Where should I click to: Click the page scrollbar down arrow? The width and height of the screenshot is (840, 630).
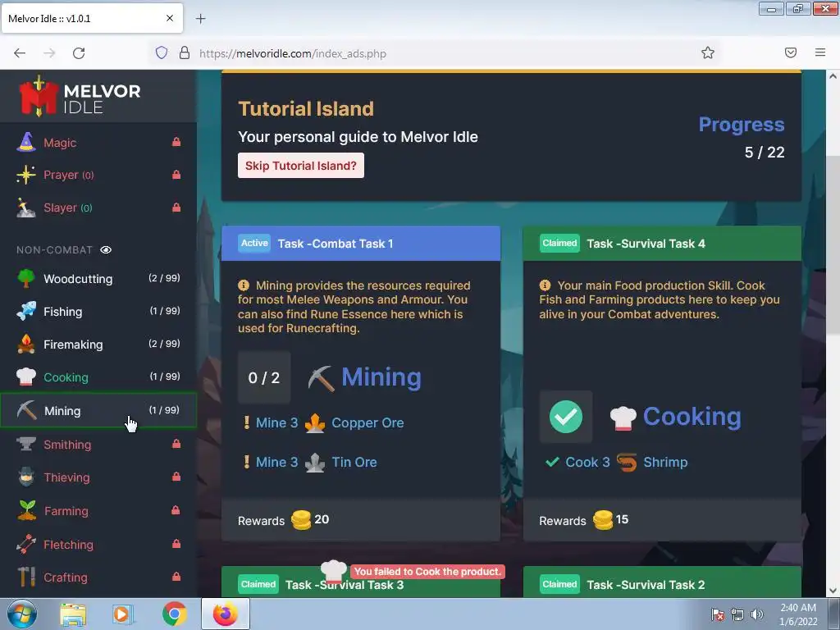tap(833, 591)
